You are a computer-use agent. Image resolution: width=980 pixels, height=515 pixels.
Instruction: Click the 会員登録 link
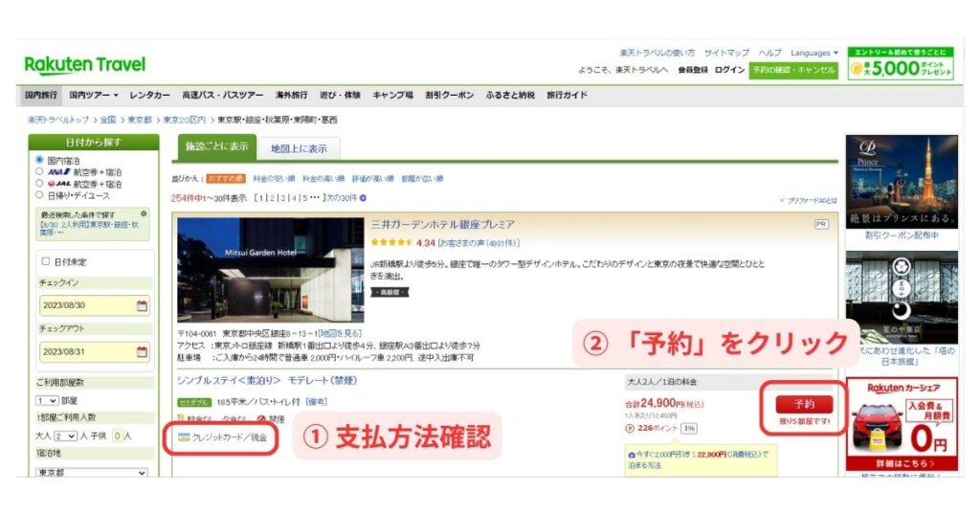coord(693,69)
